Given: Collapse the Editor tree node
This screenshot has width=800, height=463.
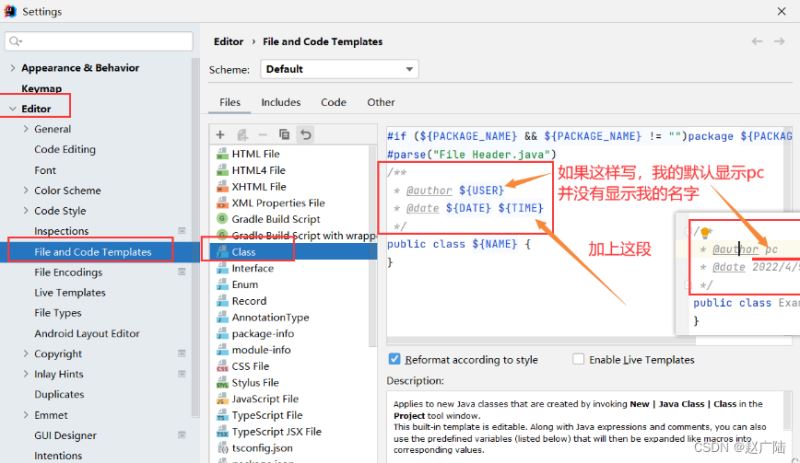Looking at the screenshot, I should (x=13, y=108).
